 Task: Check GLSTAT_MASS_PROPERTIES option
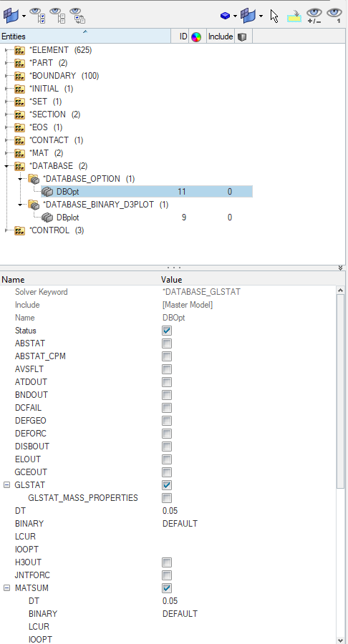tap(166, 498)
